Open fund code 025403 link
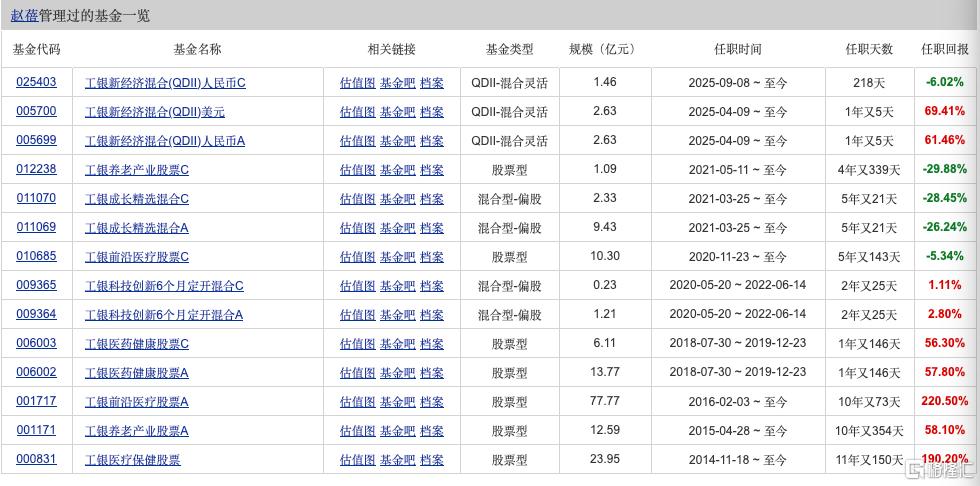The height and width of the screenshot is (486, 980). coord(36,82)
